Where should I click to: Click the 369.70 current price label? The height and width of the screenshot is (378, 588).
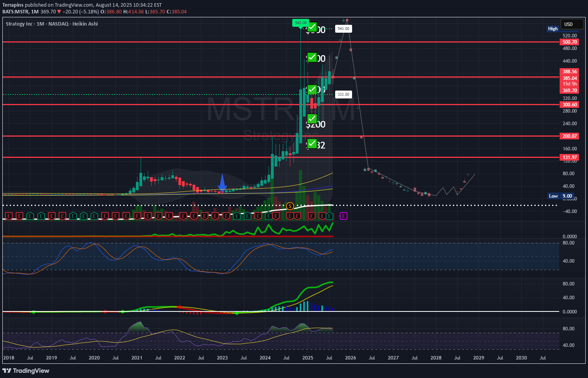click(x=569, y=91)
